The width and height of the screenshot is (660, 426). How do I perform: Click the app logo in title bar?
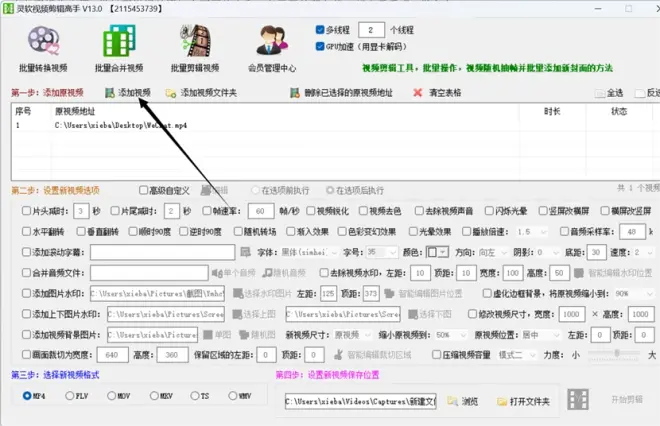[x=8, y=8]
